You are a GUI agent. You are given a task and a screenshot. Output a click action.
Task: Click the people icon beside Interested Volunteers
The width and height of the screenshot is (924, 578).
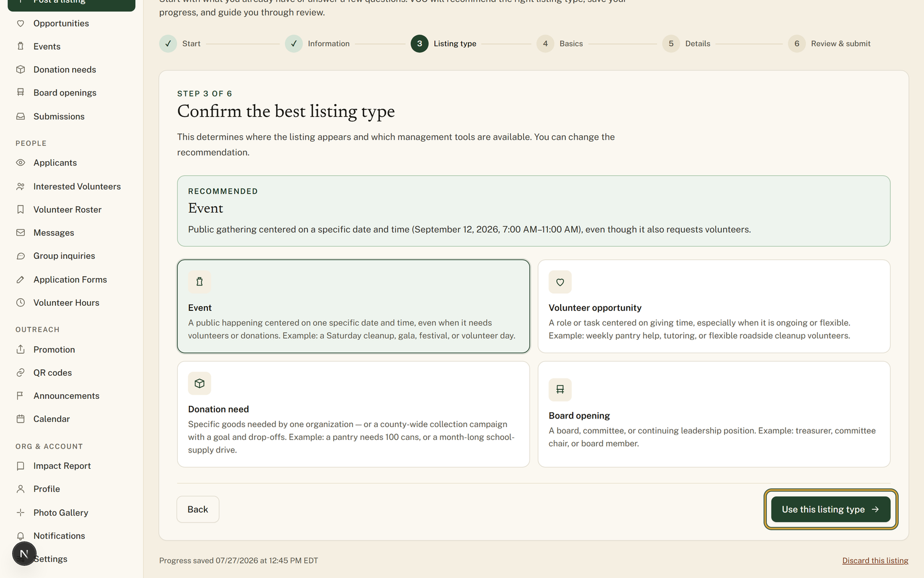click(x=21, y=186)
